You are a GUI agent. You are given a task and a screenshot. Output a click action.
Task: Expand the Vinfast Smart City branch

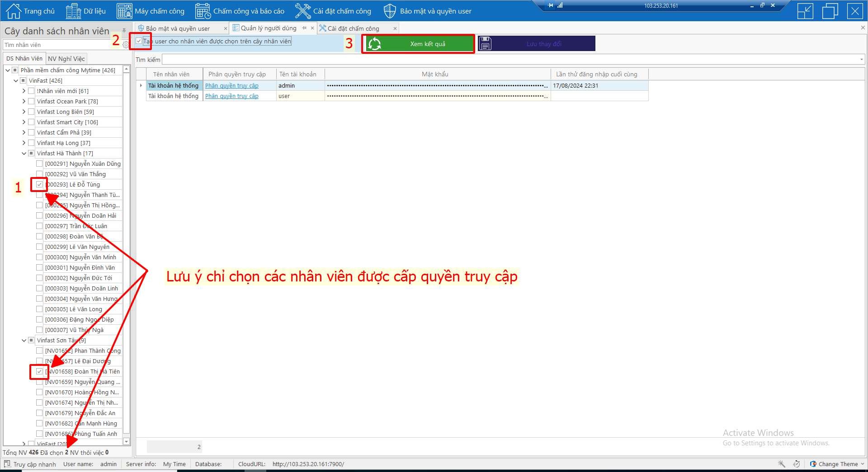[x=24, y=122]
